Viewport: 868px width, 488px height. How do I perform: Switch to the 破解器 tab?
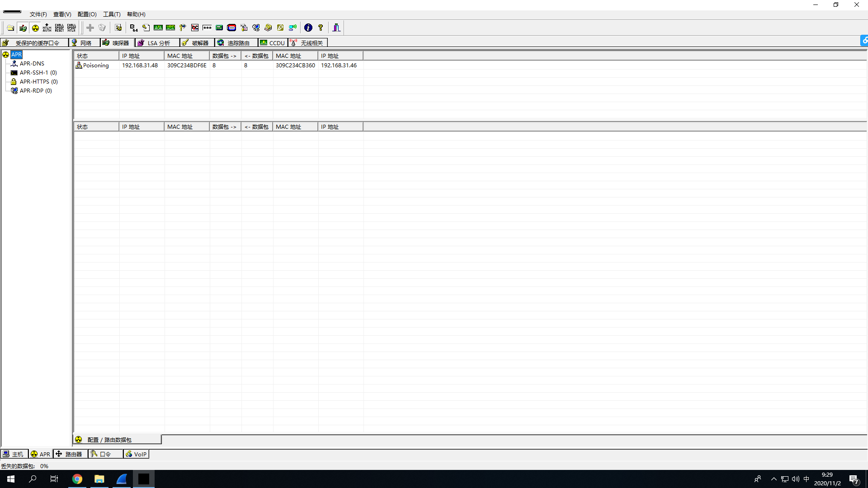(x=197, y=43)
